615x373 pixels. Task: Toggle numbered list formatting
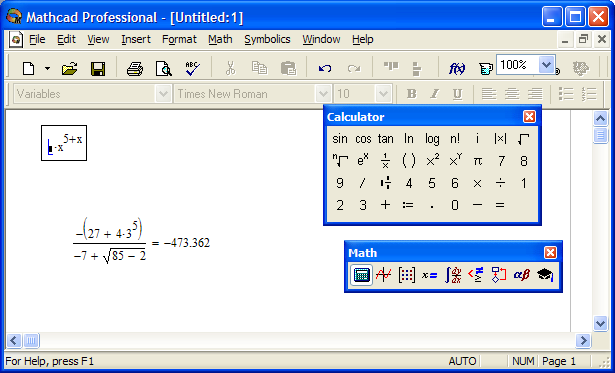point(589,94)
